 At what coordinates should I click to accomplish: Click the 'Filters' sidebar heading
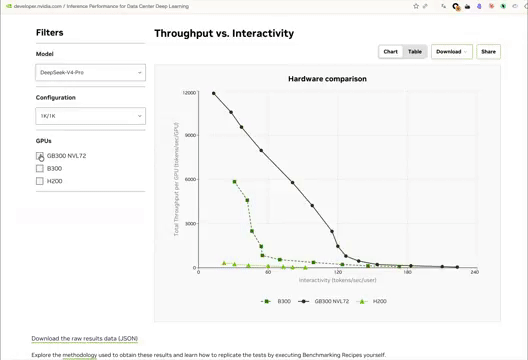pos(50,33)
